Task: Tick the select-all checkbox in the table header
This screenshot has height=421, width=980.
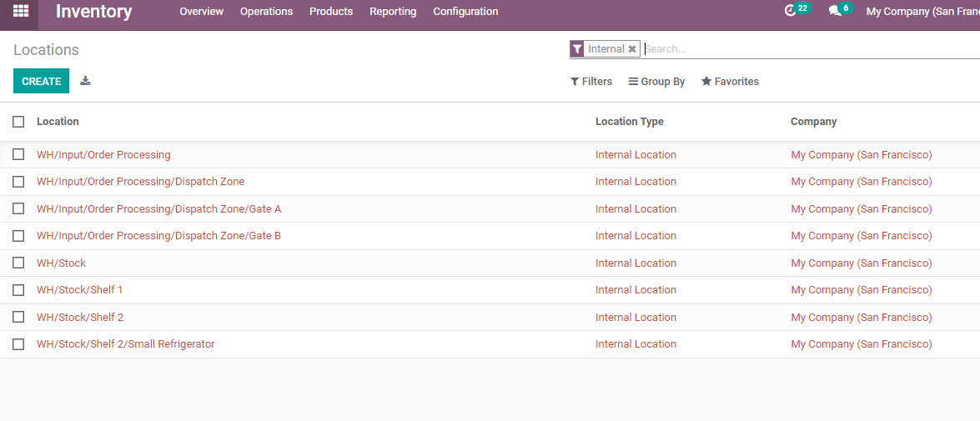Action: [18, 122]
